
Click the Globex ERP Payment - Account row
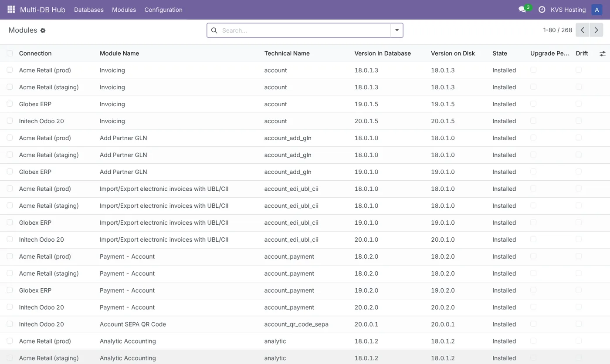305,290
